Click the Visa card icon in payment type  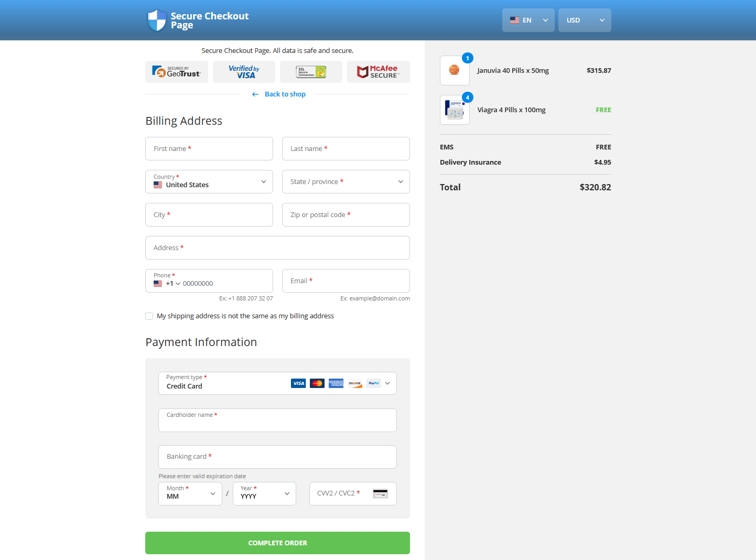point(298,383)
